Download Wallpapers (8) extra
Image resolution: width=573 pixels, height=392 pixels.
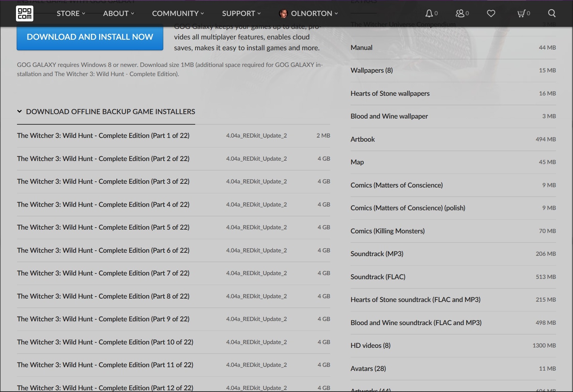(x=453, y=70)
